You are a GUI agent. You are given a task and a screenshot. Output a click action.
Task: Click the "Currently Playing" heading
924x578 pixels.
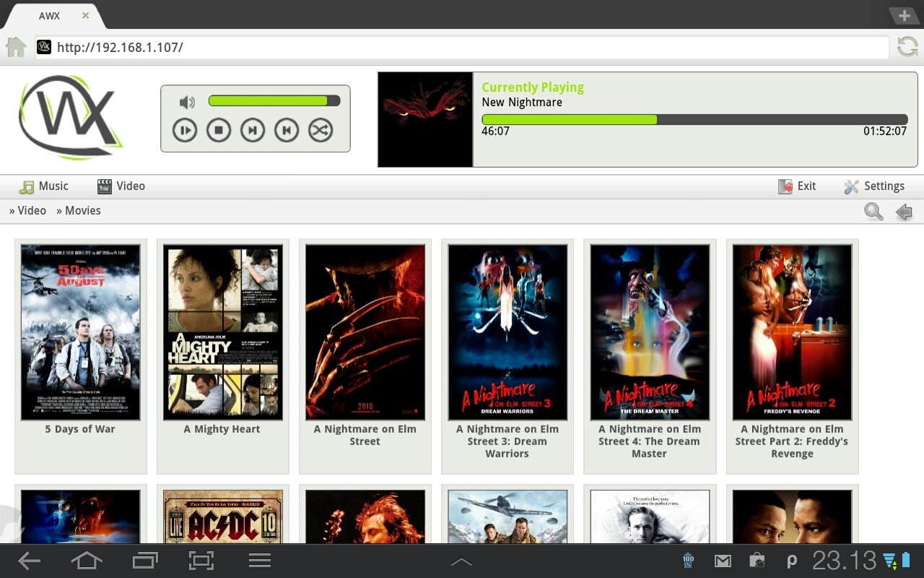tap(533, 87)
